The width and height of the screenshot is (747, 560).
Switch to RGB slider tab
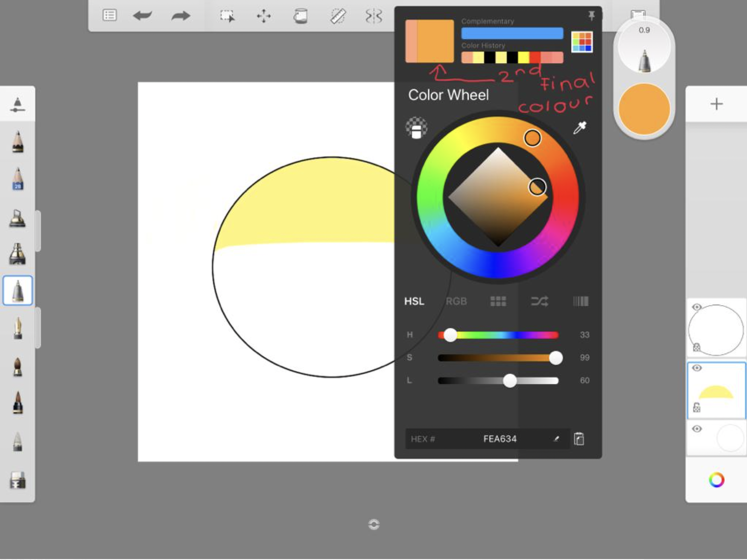click(456, 301)
